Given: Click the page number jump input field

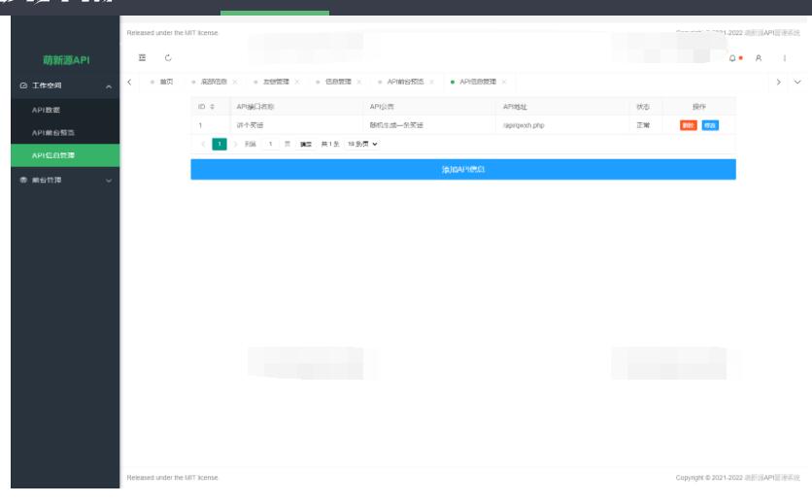Looking at the screenshot, I should coord(271,144).
